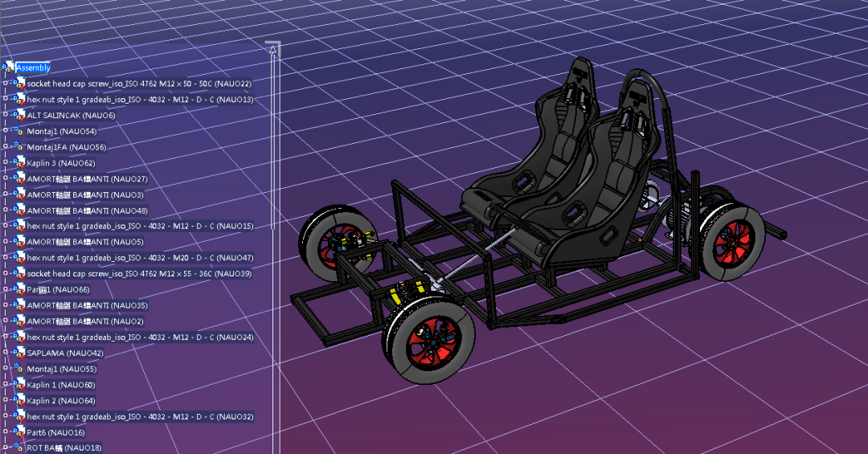Click the part icon of the NAUO27 row
This screenshot has width=868, height=454.
pos(18,178)
